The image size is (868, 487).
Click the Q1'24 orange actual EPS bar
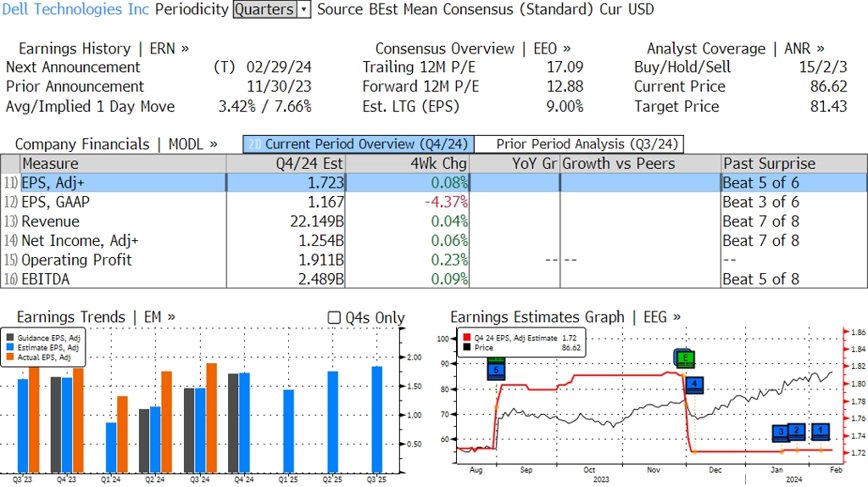tap(122, 434)
